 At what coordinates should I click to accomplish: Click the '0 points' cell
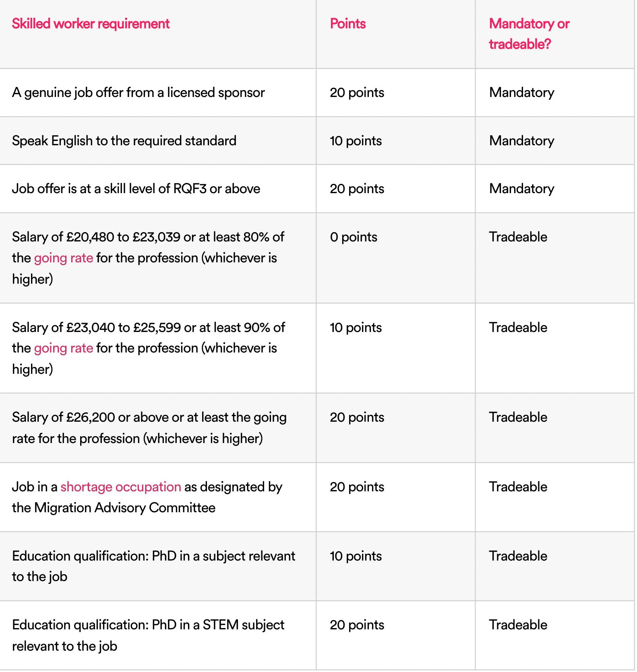click(353, 237)
